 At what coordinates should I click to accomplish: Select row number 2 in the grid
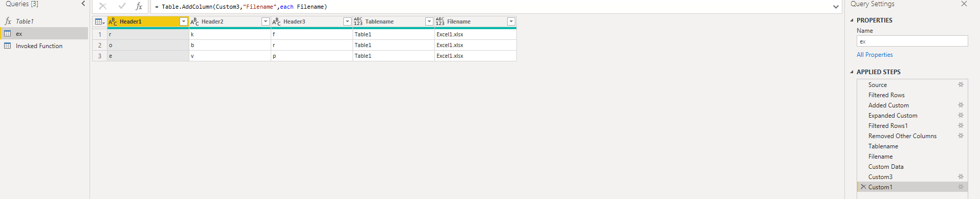pos(100,45)
